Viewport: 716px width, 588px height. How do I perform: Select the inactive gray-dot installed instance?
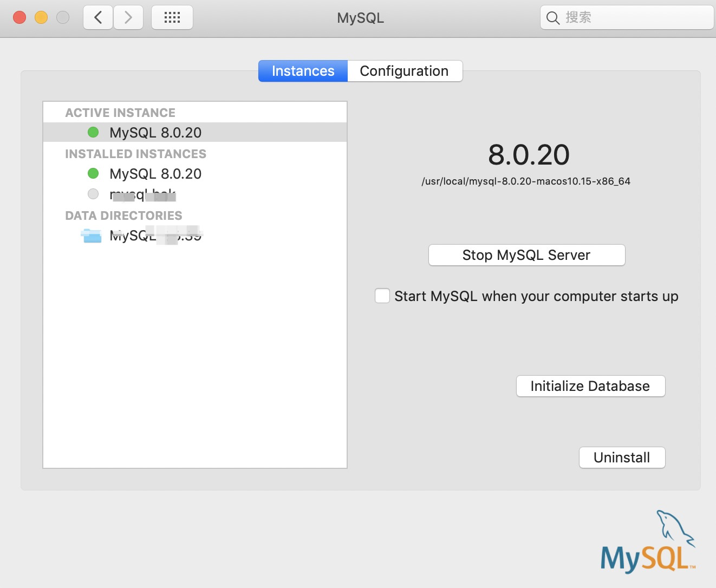coord(195,194)
